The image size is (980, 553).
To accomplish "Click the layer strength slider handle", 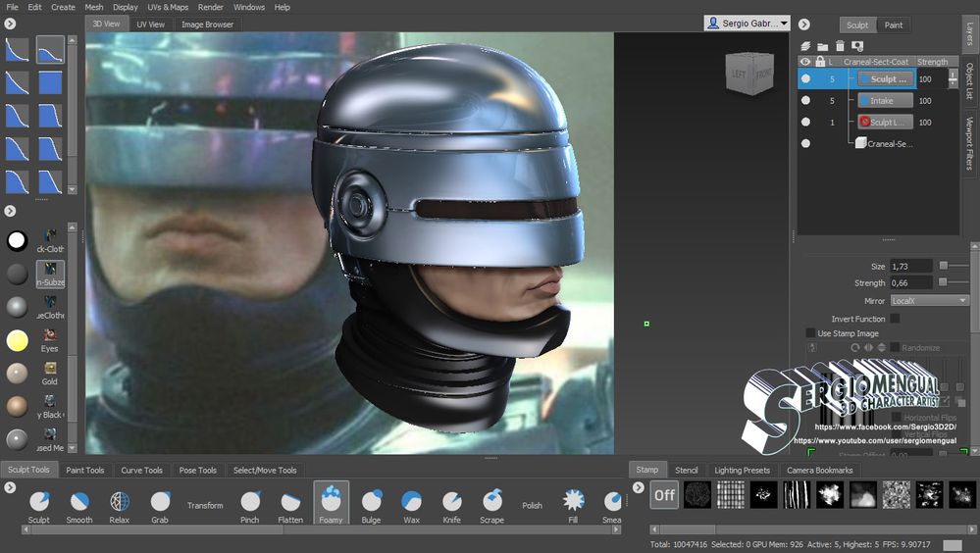I will (x=954, y=78).
